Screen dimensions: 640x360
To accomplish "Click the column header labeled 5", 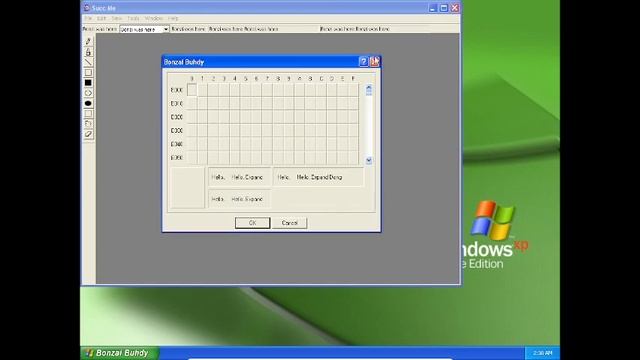I will pyautogui.click(x=246, y=78).
